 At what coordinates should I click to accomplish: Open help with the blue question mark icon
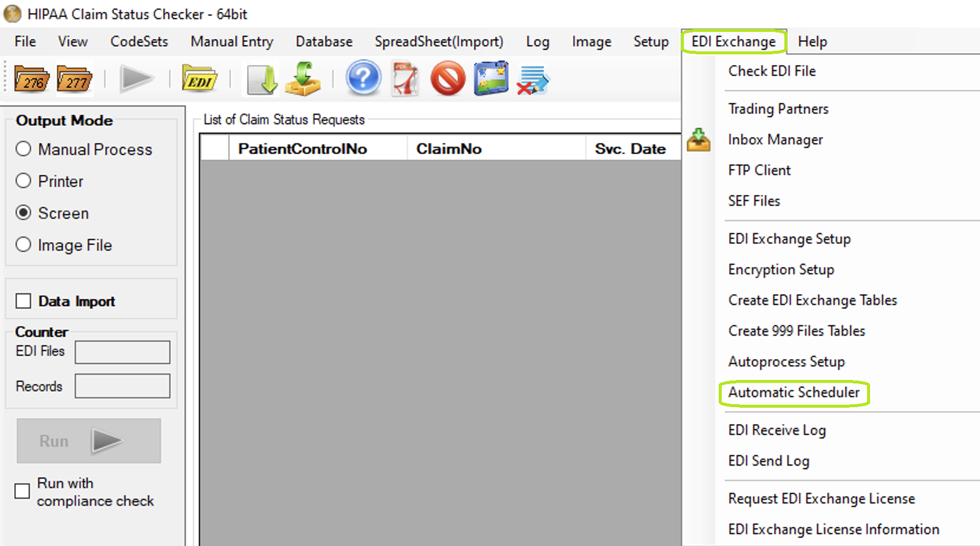click(363, 78)
